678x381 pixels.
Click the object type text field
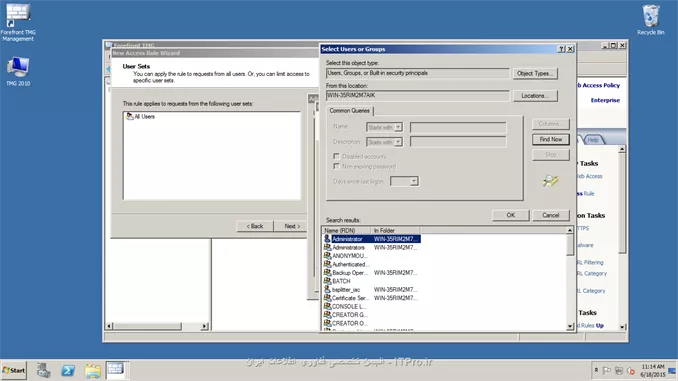coord(417,73)
